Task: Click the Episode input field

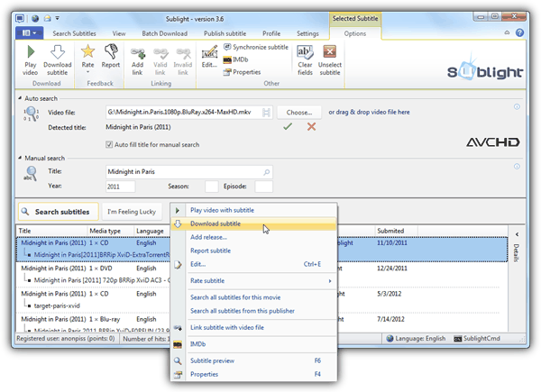Action: (x=263, y=187)
